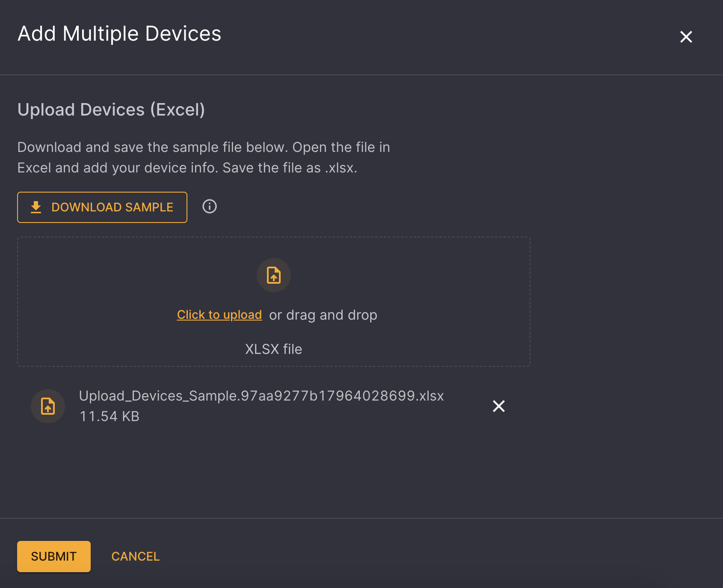This screenshot has height=588, width=723.
Task: Follow the 'Click to upload' link
Action: click(219, 315)
